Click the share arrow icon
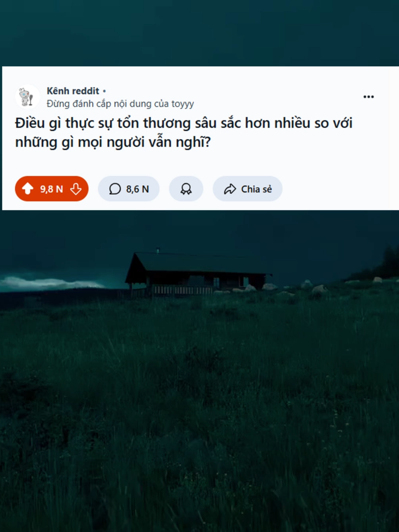The width and height of the screenshot is (399, 532). [x=230, y=189]
